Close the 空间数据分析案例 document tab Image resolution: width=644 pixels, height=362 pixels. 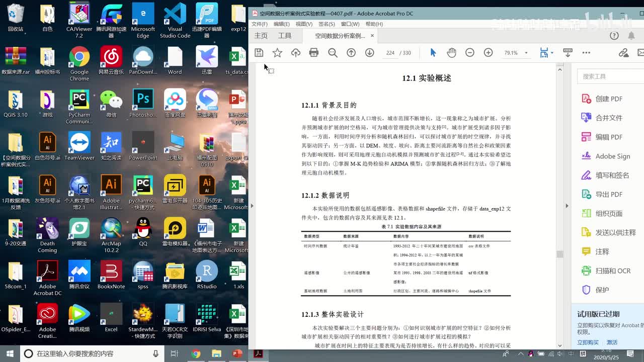372,36
